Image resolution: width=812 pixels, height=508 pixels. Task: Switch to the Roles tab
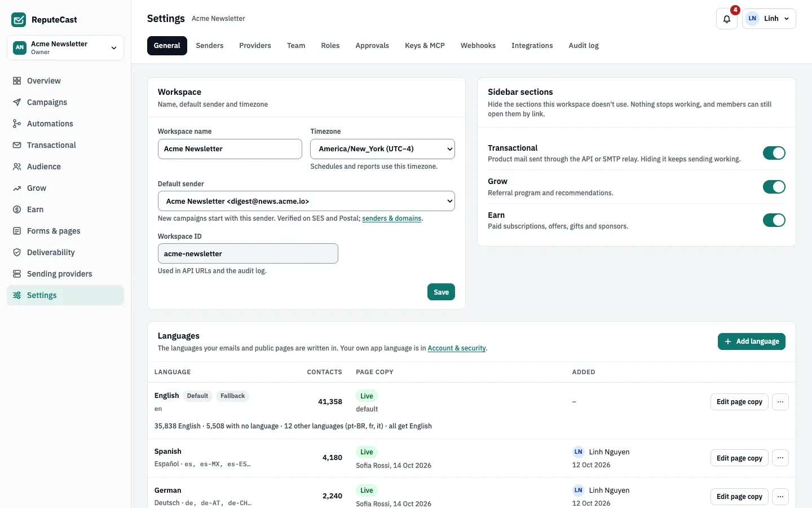click(x=330, y=46)
